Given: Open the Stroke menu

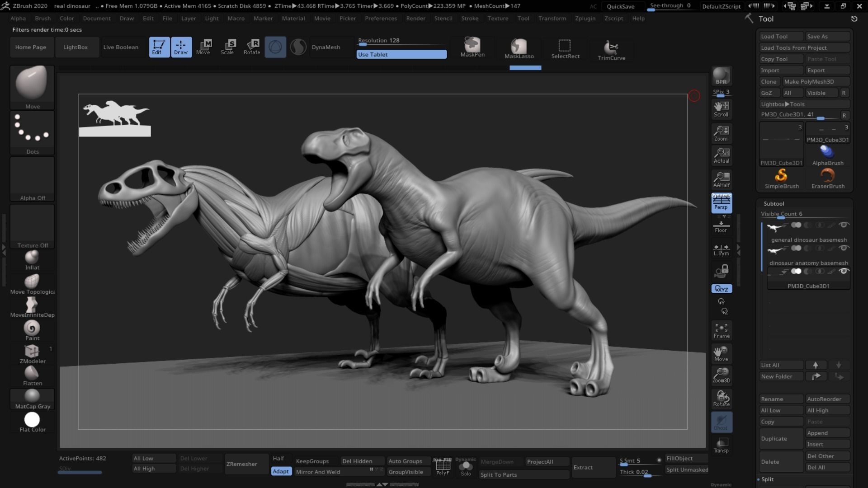Looking at the screenshot, I should [470, 19].
